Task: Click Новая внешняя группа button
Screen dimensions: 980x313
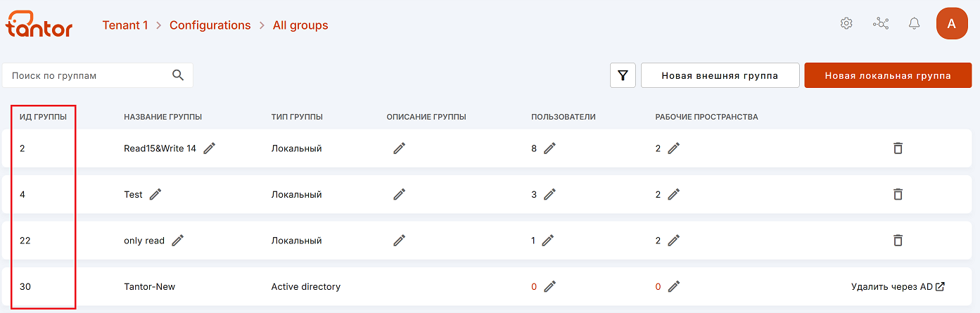Action: pos(720,75)
